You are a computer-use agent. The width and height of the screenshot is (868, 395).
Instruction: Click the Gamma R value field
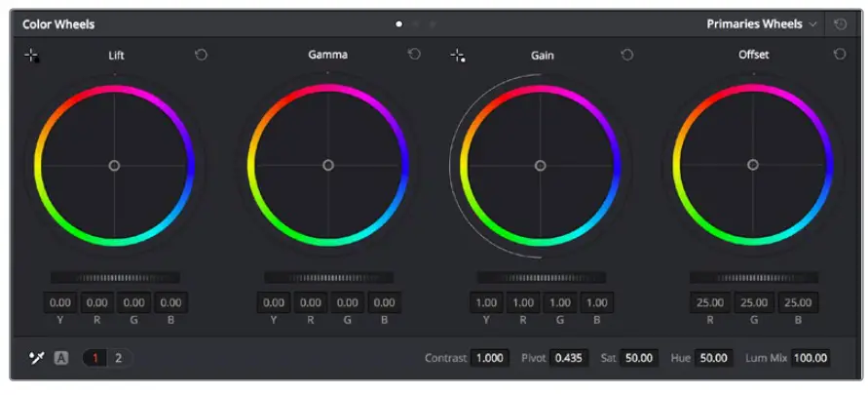coord(311,302)
